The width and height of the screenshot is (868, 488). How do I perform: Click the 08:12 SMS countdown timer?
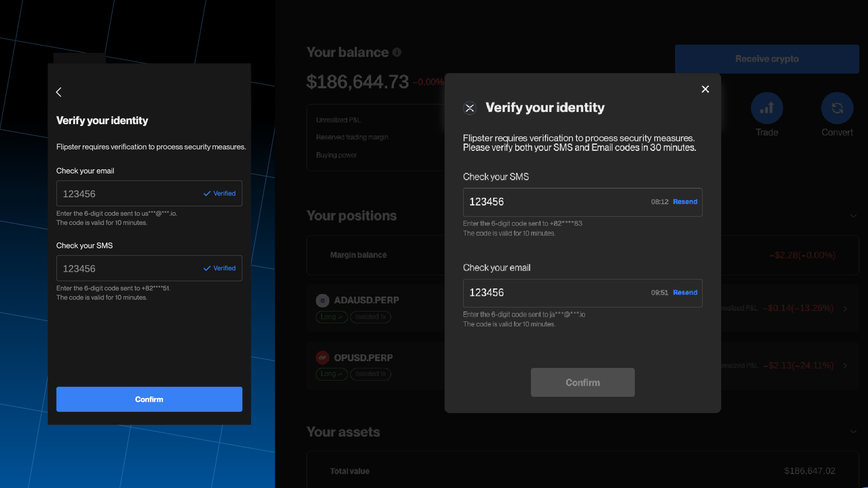[660, 202]
